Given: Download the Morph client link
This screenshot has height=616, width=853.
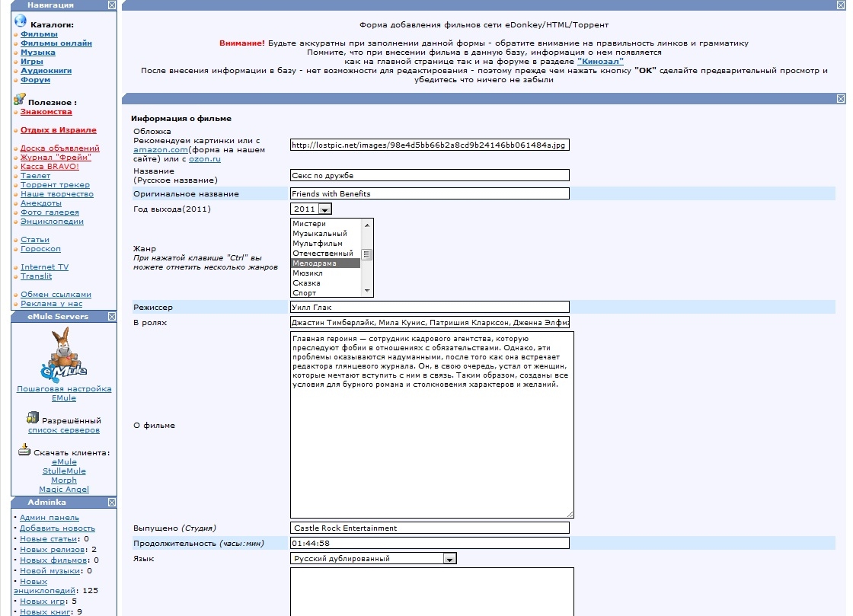Looking at the screenshot, I should pyautogui.click(x=64, y=480).
